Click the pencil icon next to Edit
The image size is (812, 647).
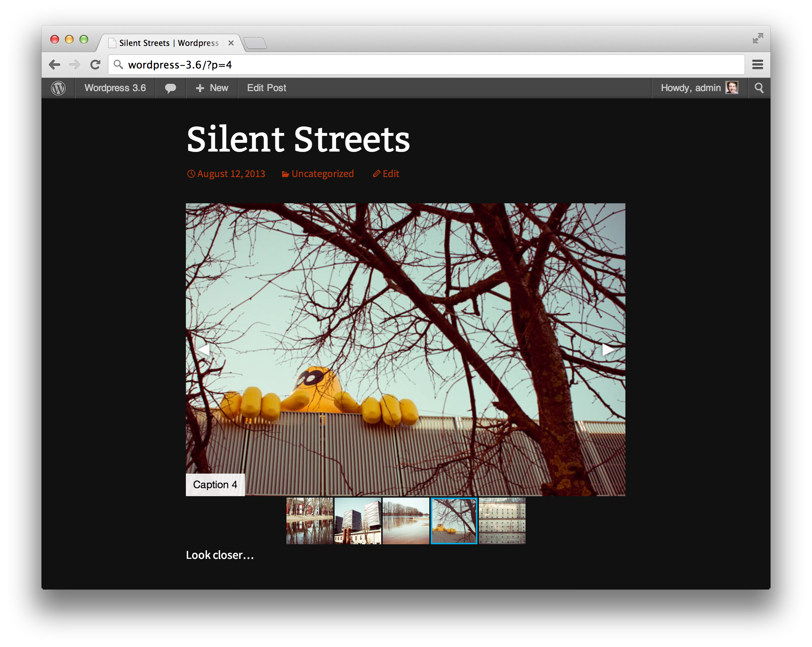pyautogui.click(x=376, y=173)
